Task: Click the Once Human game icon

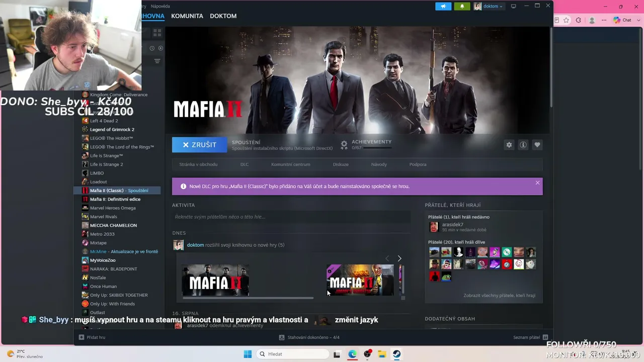Action: tap(85, 287)
